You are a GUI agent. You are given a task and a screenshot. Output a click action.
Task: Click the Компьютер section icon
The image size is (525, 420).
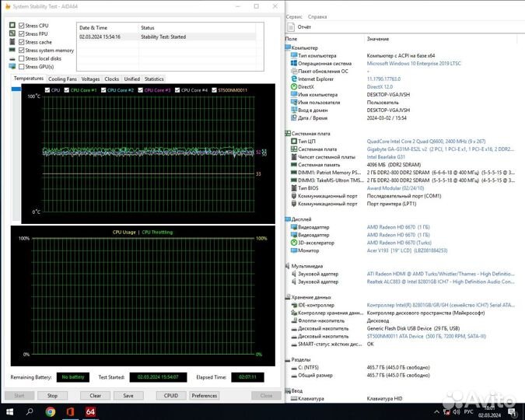click(288, 47)
